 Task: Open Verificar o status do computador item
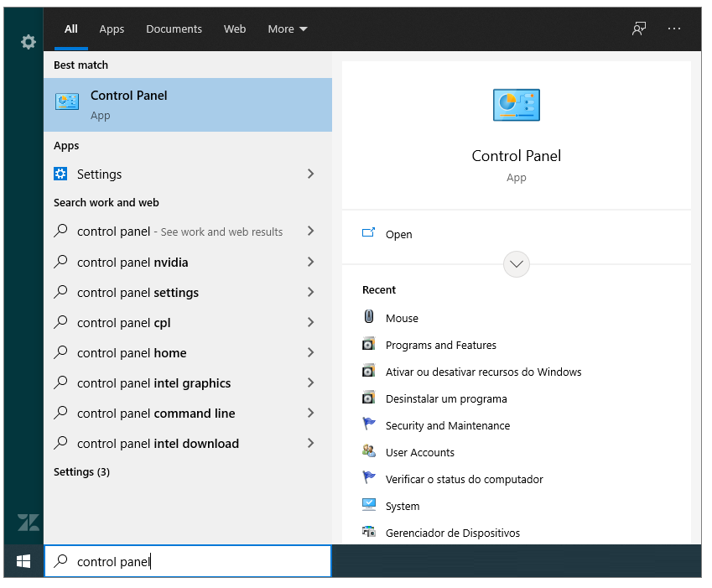click(464, 480)
